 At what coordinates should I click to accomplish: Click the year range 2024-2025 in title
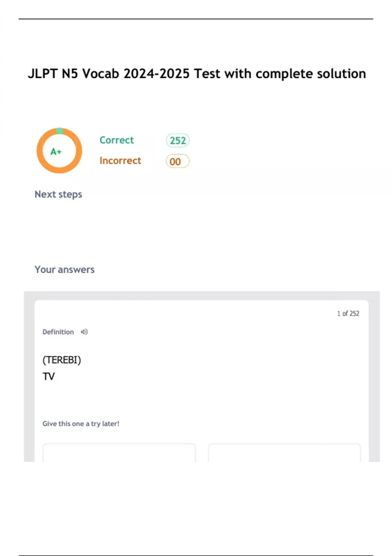[x=156, y=74]
